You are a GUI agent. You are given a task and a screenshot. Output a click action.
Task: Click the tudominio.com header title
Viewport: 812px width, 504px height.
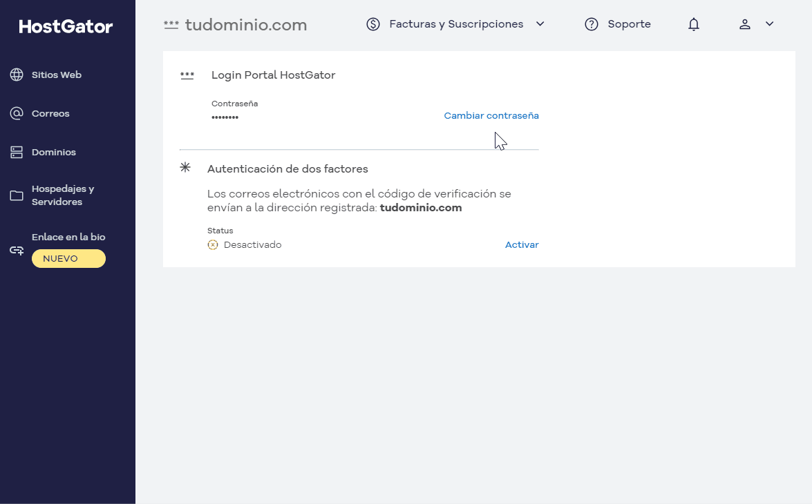pos(246,25)
